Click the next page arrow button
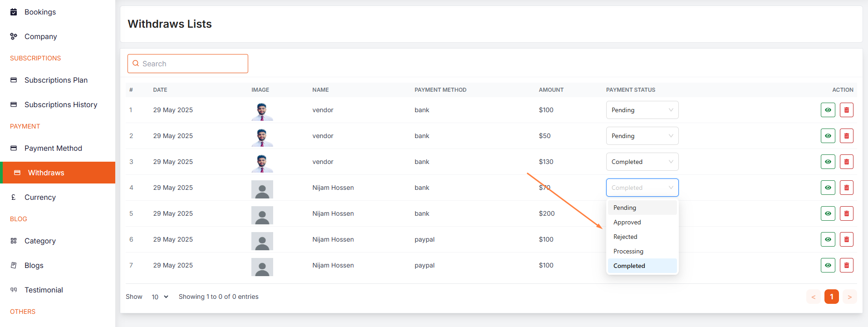 [849, 297]
